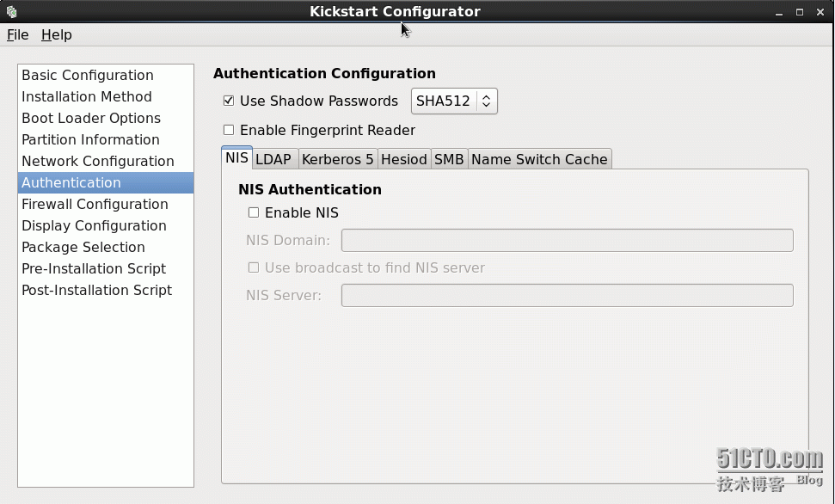Viewport: 835px width, 504px height.
Task: Close the Kickstart Configurator window
Action: [x=820, y=12]
